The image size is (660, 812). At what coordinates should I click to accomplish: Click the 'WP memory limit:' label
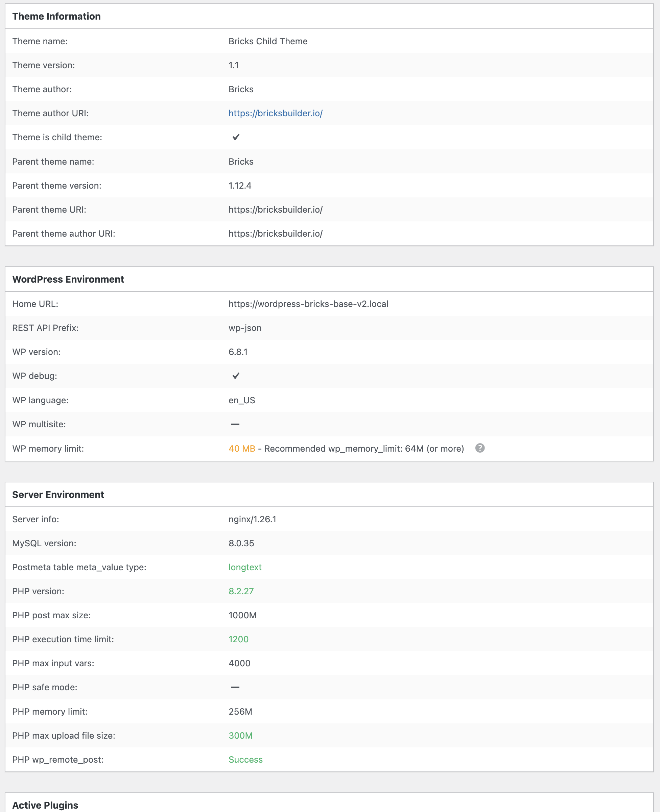pyautogui.click(x=48, y=449)
